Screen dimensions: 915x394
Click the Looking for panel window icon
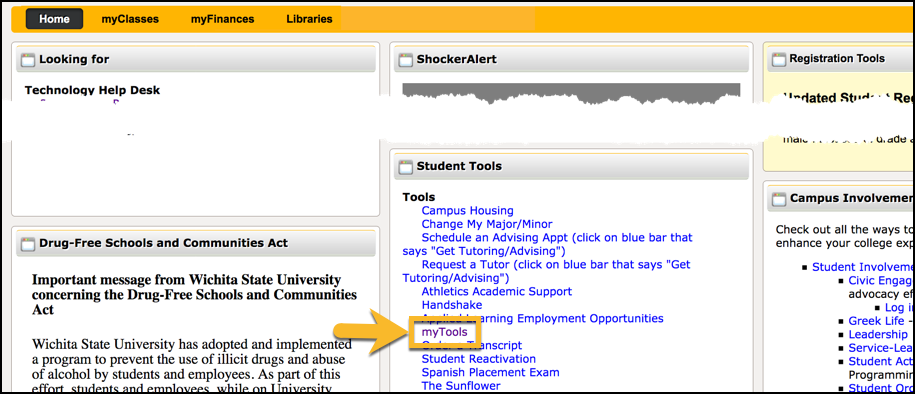[28, 60]
